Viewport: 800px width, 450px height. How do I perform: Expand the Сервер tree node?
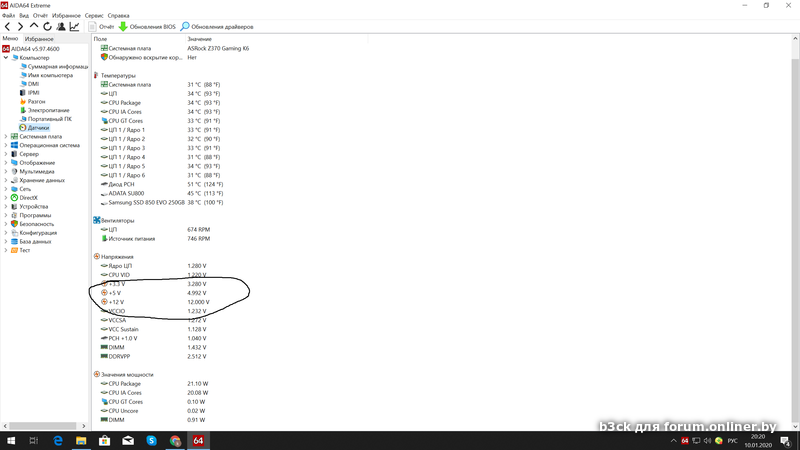6,154
